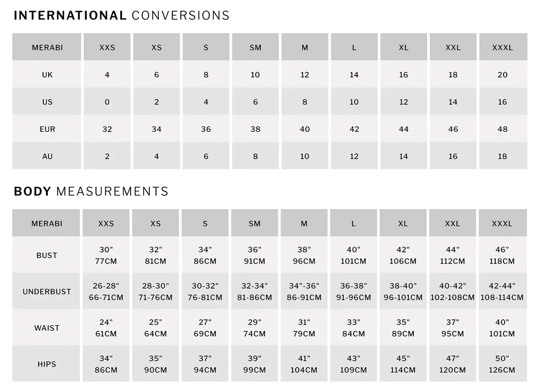Click the UK size 20 cell
The image size is (544, 392).
(503, 75)
